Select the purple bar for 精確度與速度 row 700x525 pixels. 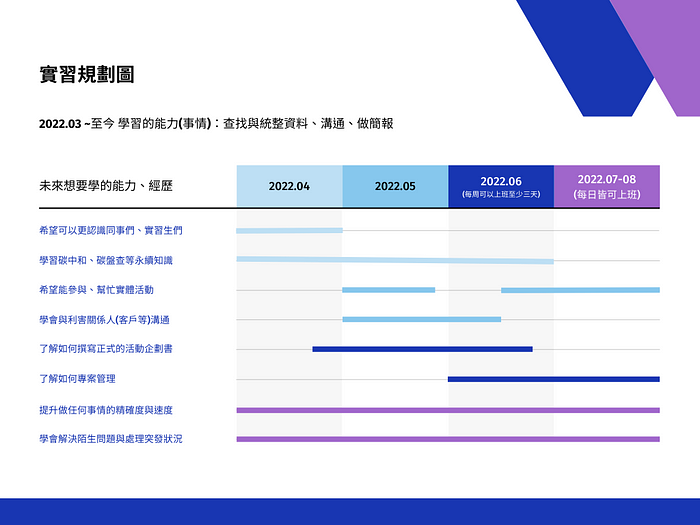[x=448, y=410]
